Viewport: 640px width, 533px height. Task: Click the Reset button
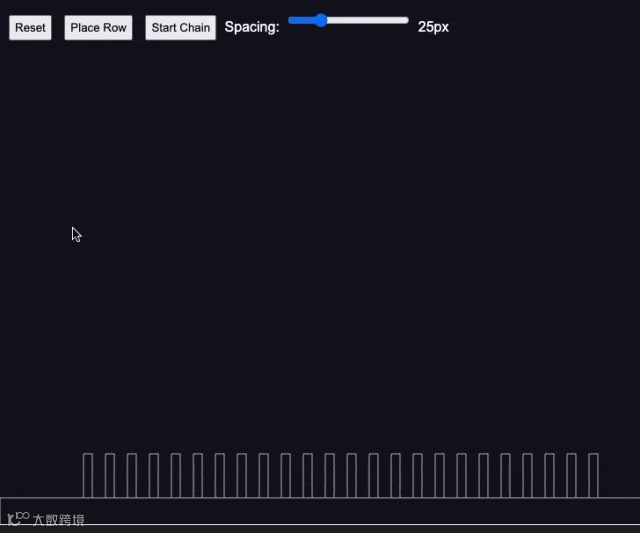pyautogui.click(x=30, y=28)
